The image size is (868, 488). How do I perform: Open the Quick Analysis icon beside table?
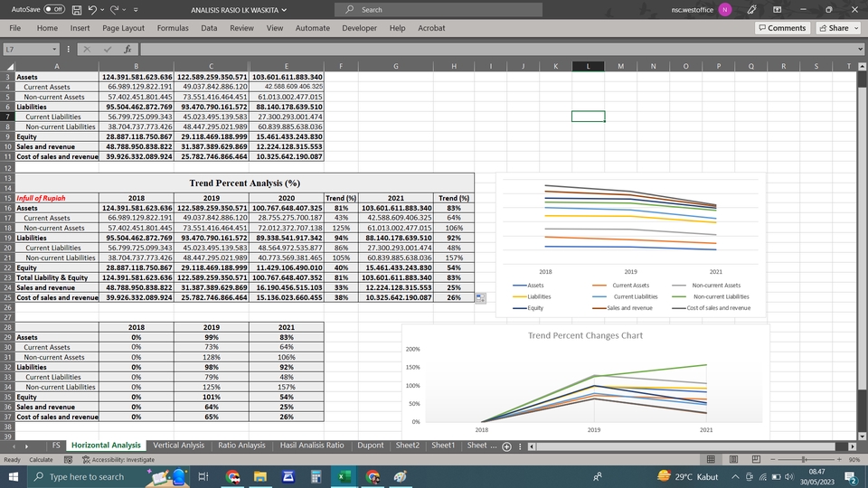480,297
